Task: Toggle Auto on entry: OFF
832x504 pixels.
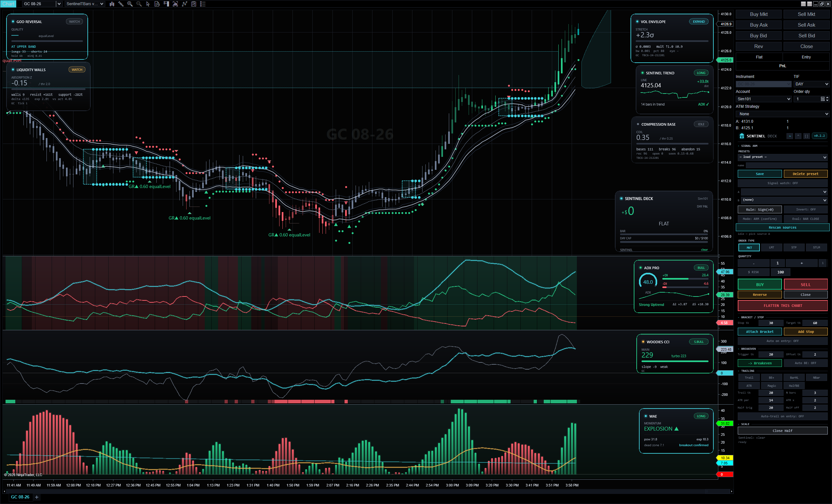Action: (x=782, y=341)
